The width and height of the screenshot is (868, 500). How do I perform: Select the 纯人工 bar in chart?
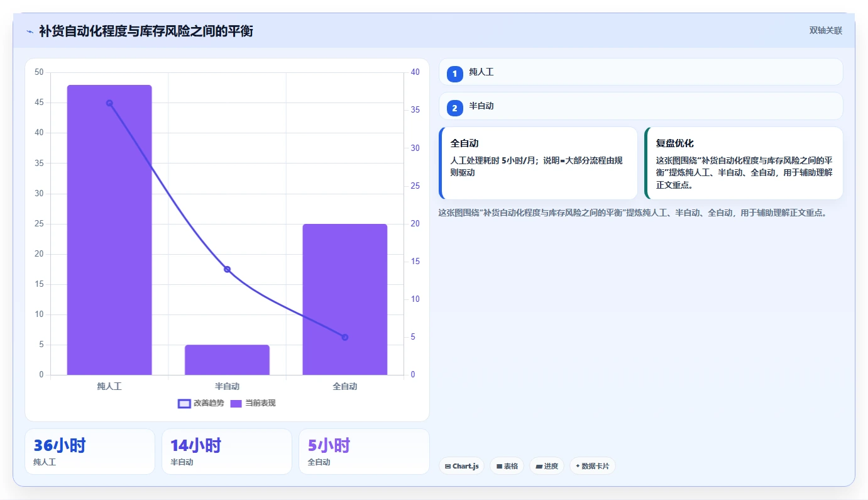[109, 230]
